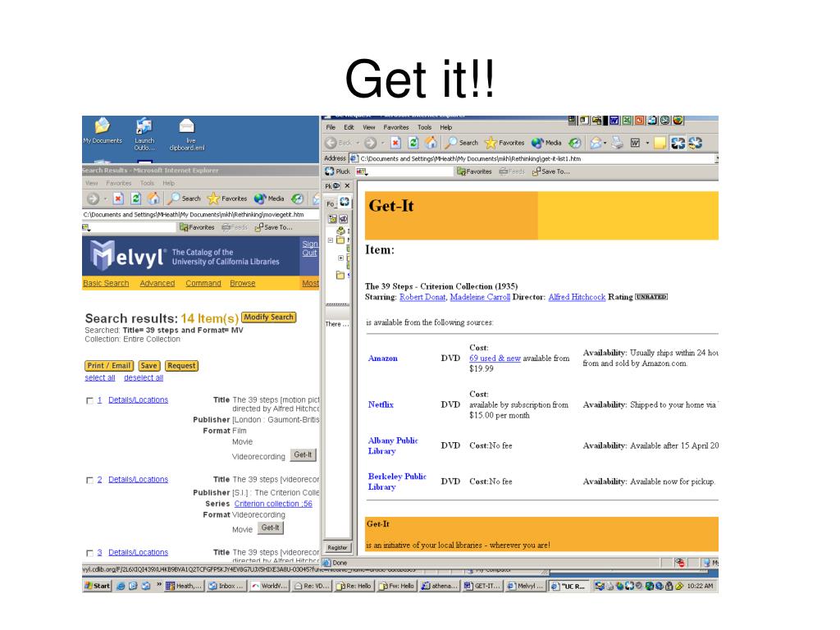Click the Back button in Get-It browser
Screen dimensions: 840x630
tap(339, 143)
